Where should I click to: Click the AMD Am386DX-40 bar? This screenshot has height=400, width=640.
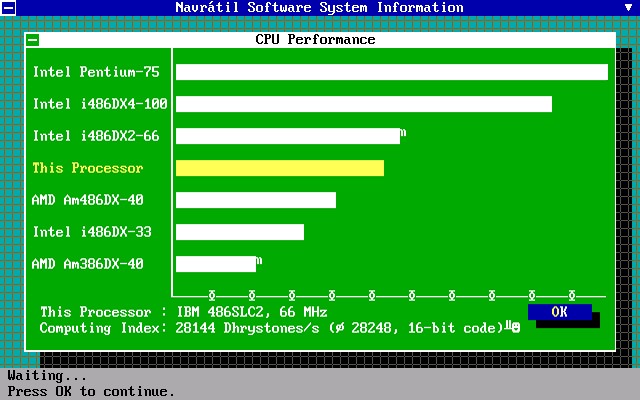(216, 264)
